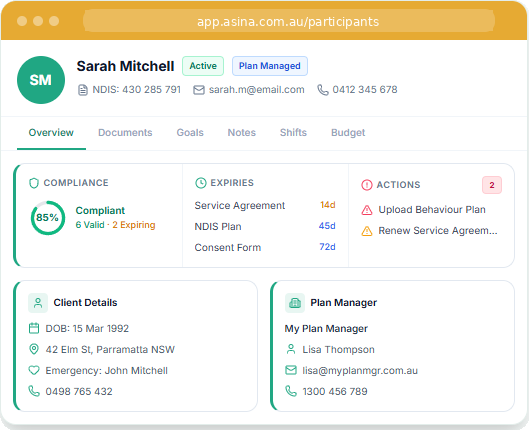Click the Compliance shield icon

[x=34, y=183]
